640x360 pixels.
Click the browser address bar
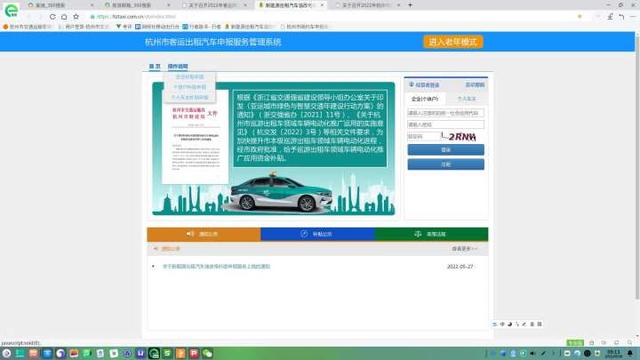327,17
